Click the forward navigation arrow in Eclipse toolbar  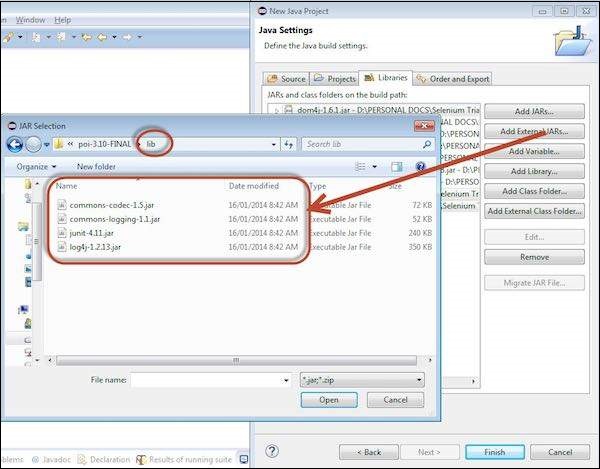point(127,37)
